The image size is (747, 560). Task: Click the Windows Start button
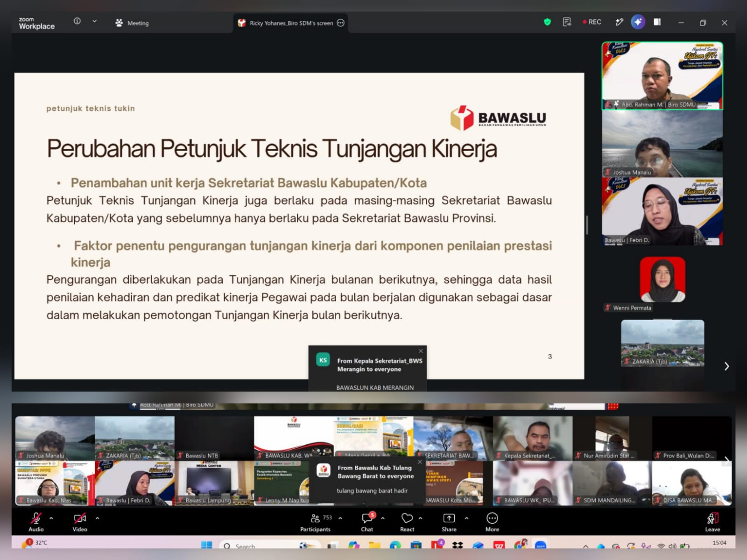206,545
